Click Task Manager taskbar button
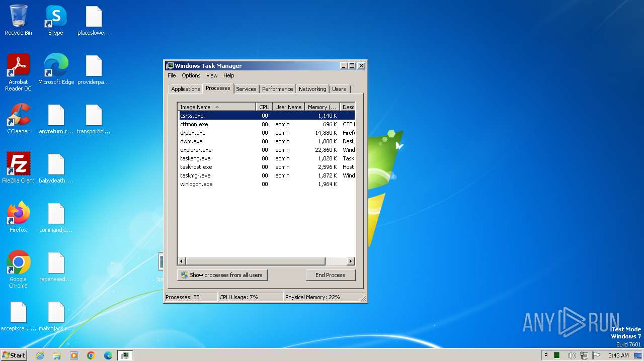Screen dimensions: 644x362 [125, 355]
